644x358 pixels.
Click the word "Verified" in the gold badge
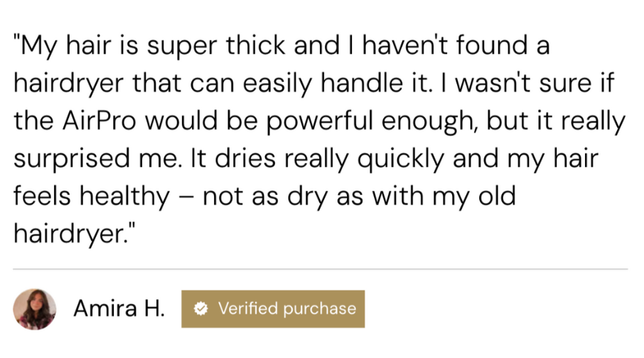point(248,309)
